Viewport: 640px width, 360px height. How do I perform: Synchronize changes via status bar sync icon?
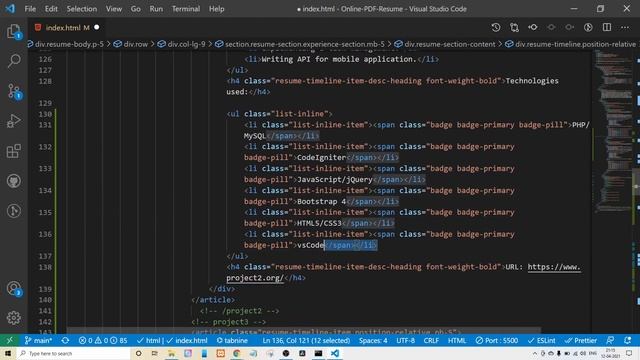click(x=65, y=340)
